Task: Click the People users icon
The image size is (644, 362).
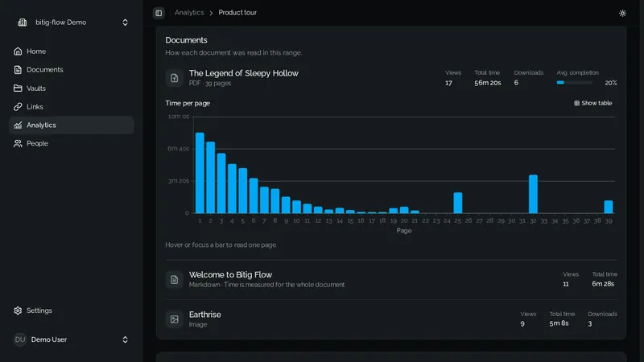Action: pos(18,144)
